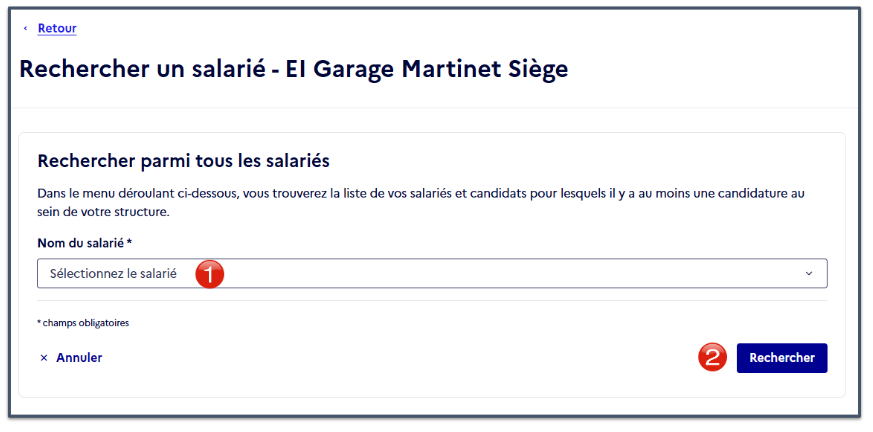Click the back chevron beside Retour

[x=25, y=28]
